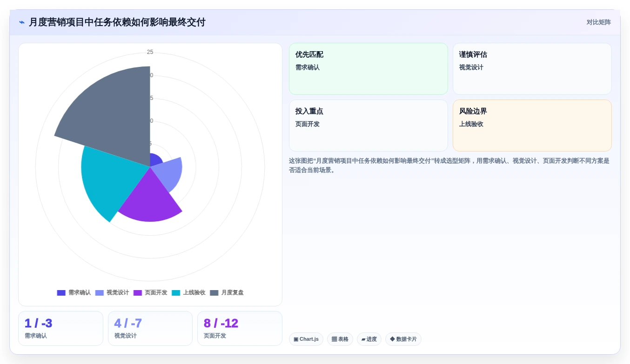Select the 4 / -7 视觉设计 stat card
Screen dimensions: 630x364
pos(150,328)
